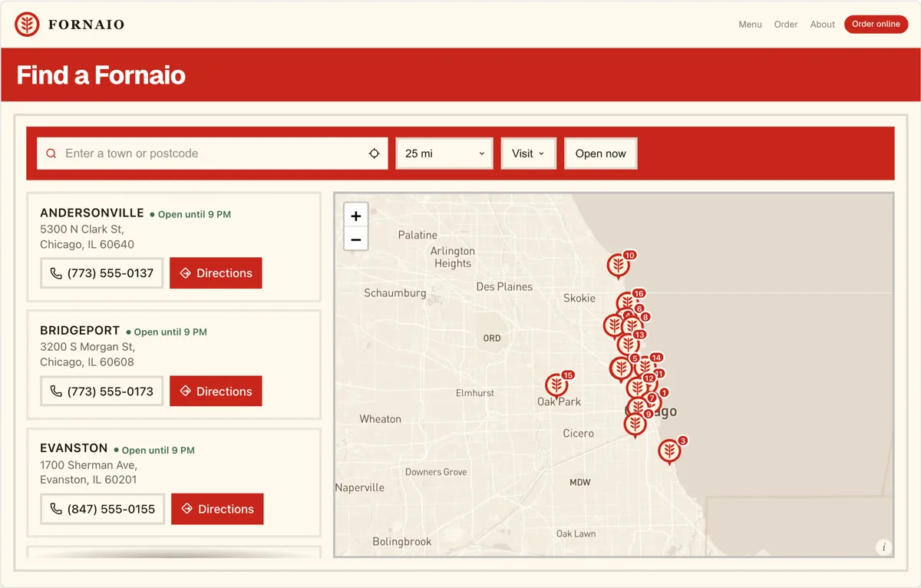Call Bridgeport at (773) 555-0173

tap(102, 391)
